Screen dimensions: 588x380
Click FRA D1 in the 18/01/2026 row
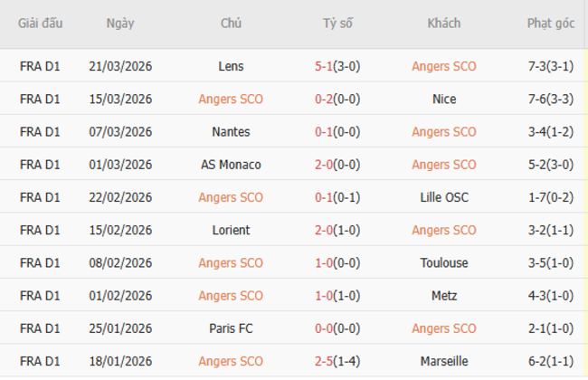(40, 361)
